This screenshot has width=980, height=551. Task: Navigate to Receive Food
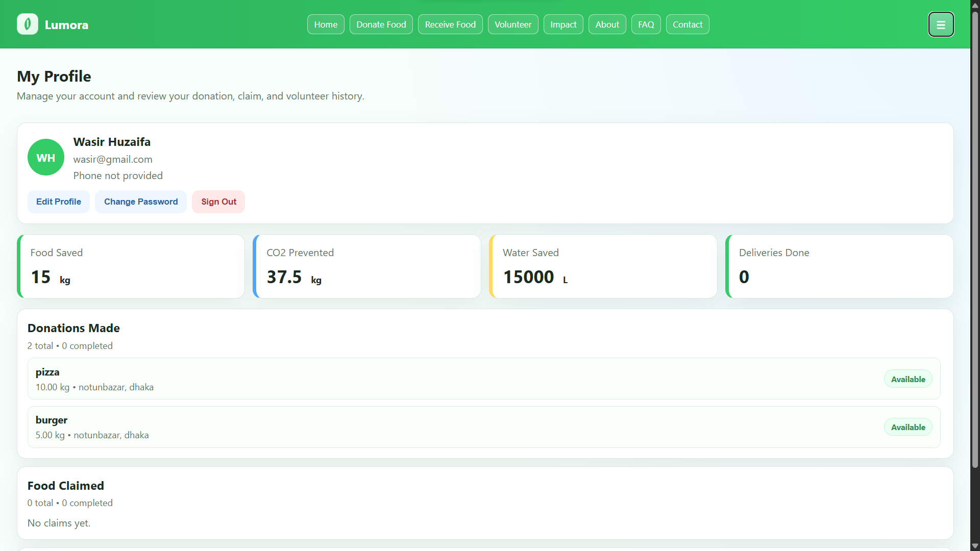tap(450, 24)
